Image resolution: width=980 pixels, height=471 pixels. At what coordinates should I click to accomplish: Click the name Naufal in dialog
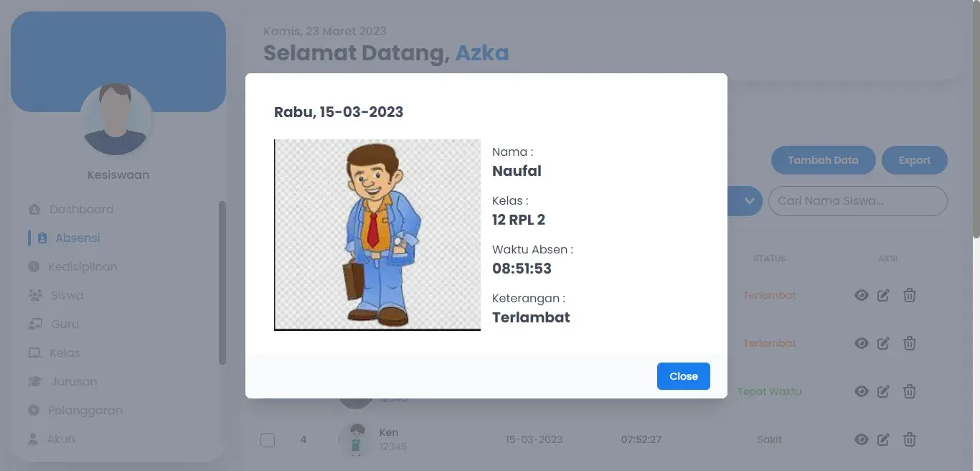517,171
